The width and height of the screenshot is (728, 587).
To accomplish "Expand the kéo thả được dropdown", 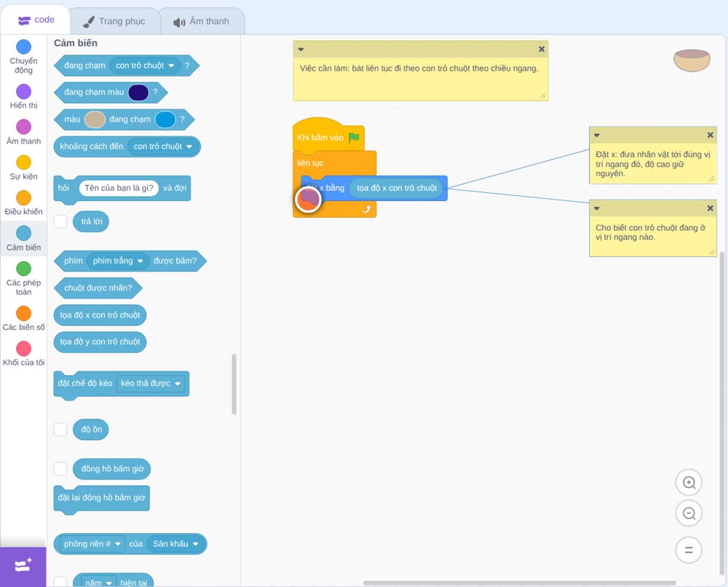I will (x=151, y=383).
